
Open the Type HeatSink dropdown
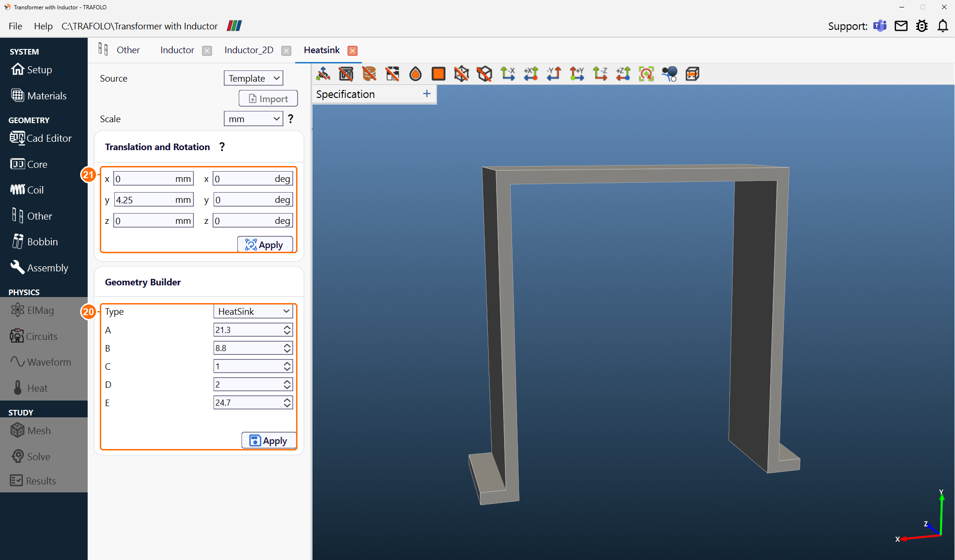point(253,311)
